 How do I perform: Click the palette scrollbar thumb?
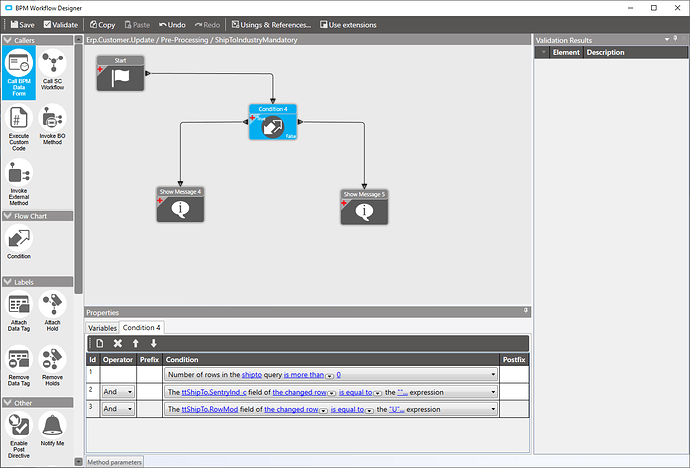tap(78, 168)
